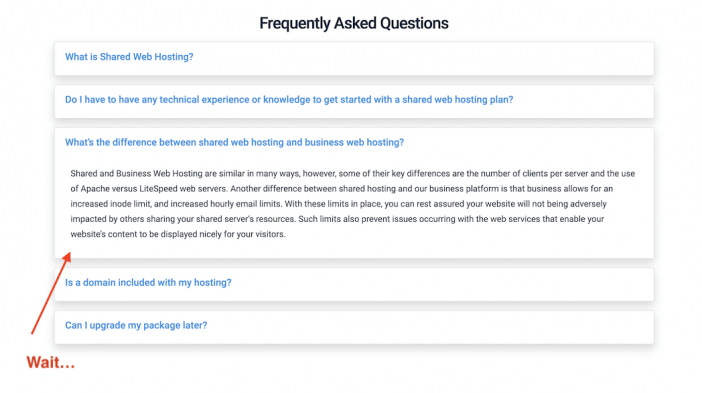The width and height of the screenshot is (702, 393).
Task: Click the red arrow annotation
Action: coord(51,293)
